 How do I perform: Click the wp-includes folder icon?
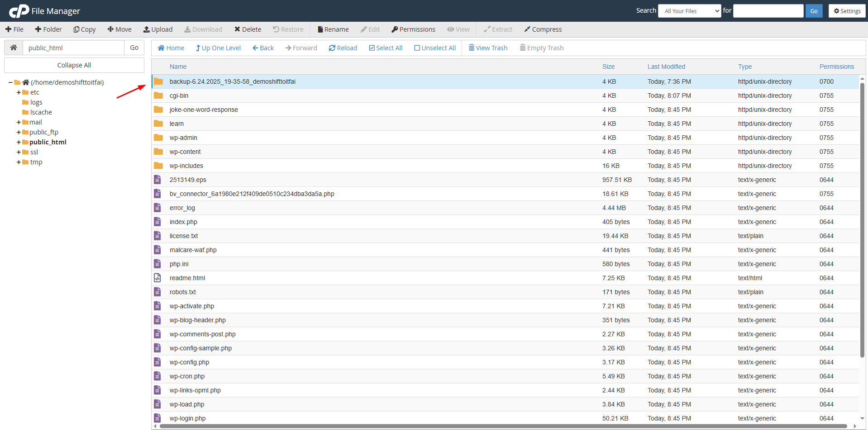tap(158, 166)
